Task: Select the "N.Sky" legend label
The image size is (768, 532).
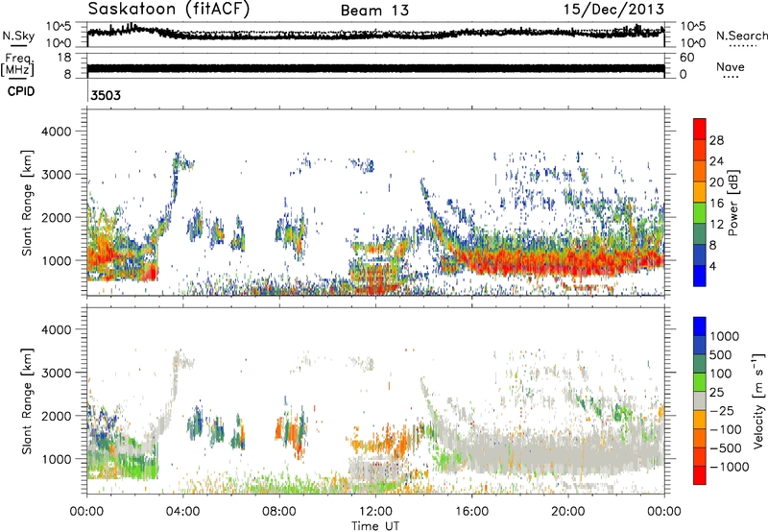Action: coord(18,36)
